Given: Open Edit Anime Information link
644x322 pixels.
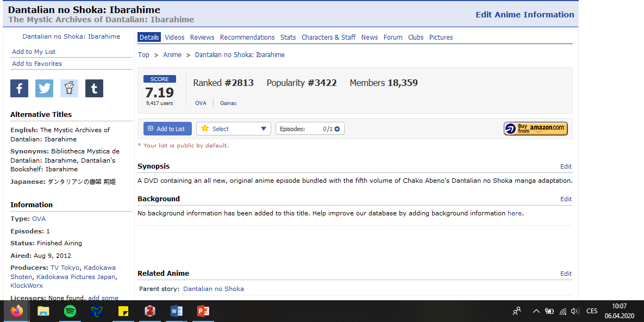Looking at the screenshot, I should tap(524, 15).
